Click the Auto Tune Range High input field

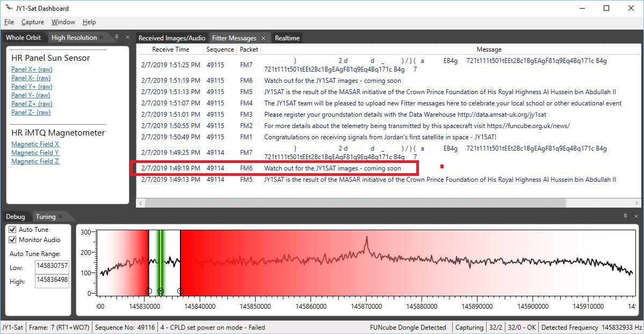pyautogui.click(x=52, y=281)
